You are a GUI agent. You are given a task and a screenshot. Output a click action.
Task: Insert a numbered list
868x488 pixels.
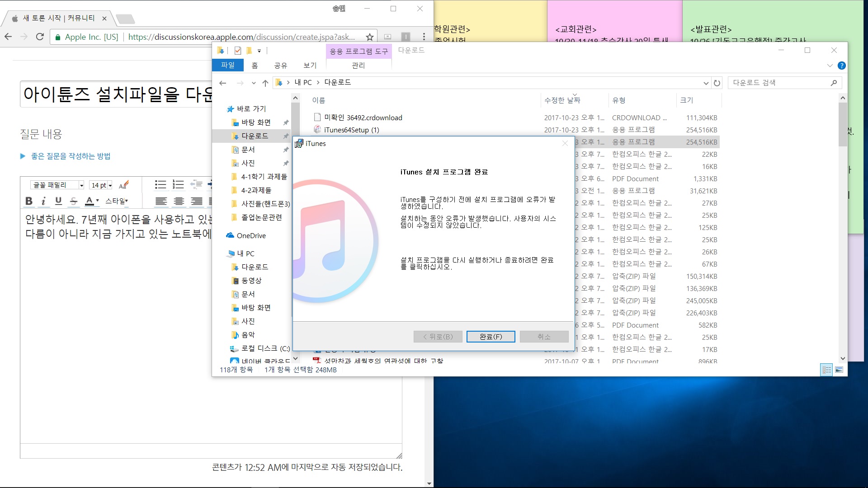click(x=178, y=184)
